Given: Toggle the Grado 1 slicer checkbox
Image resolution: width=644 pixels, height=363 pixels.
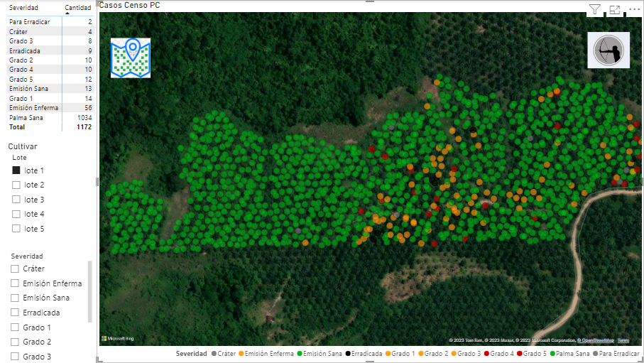Looking at the screenshot, I should click(15, 327).
